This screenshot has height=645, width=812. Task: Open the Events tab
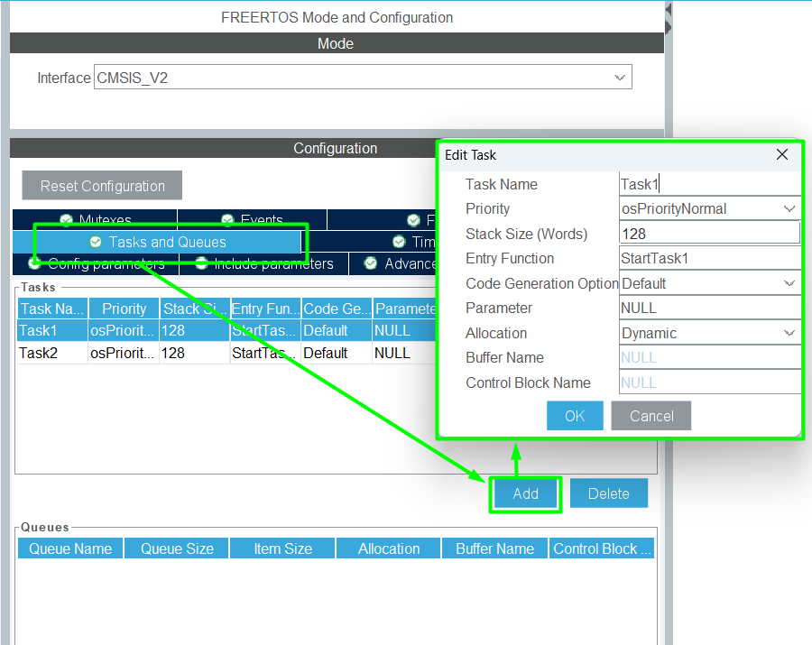(x=253, y=220)
